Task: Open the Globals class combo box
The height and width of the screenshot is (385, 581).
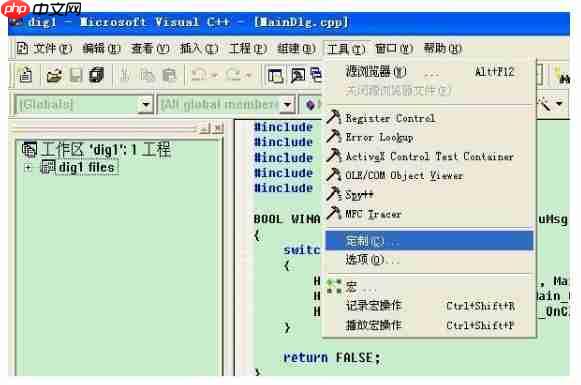Action: [x=83, y=105]
